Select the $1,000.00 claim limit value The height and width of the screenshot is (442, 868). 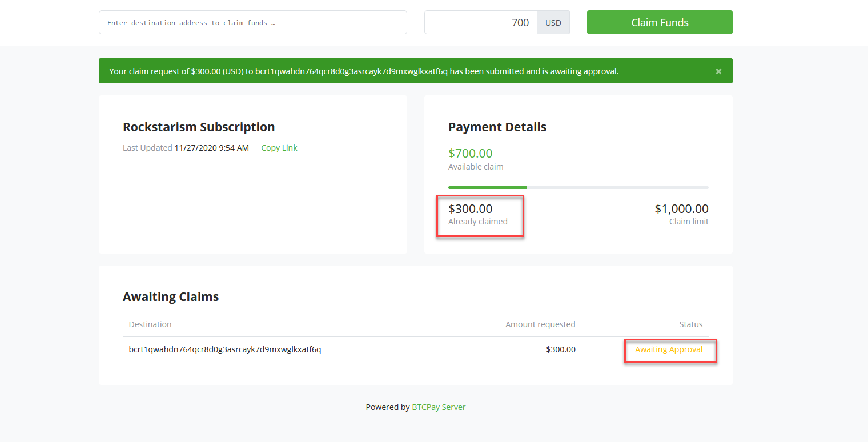(x=681, y=208)
